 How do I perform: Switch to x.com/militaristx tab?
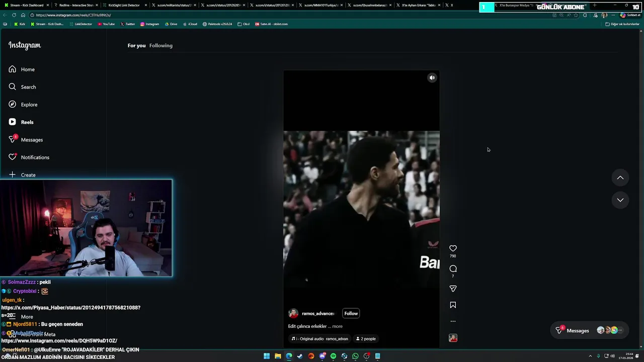coord(174,5)
